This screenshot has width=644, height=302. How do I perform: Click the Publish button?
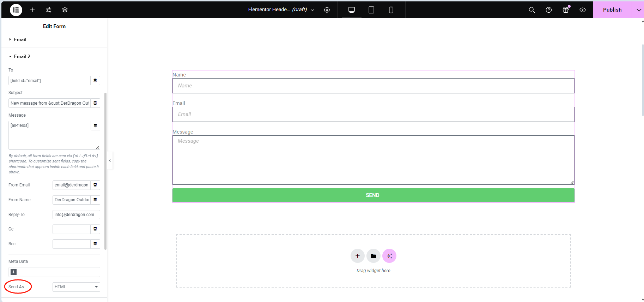612,10
